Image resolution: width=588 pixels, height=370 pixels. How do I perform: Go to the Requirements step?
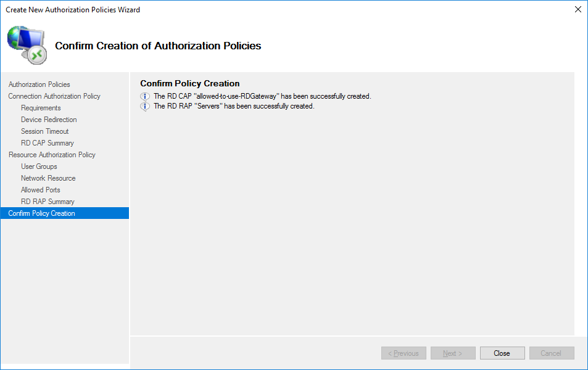[41, 108]
